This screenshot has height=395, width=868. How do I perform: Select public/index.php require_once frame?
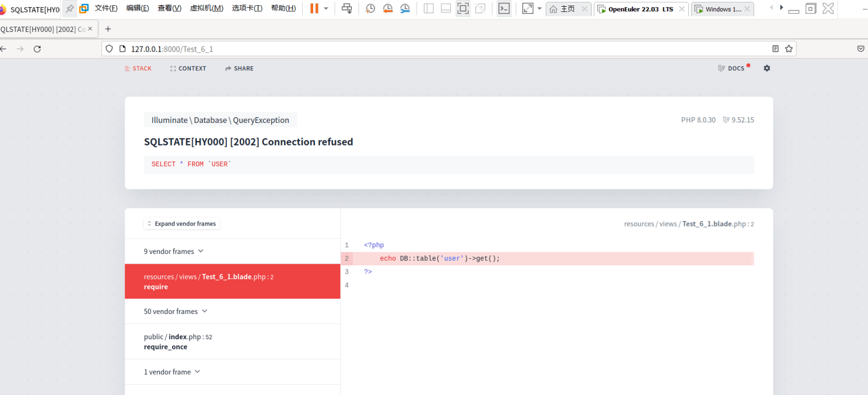[233, 342]
